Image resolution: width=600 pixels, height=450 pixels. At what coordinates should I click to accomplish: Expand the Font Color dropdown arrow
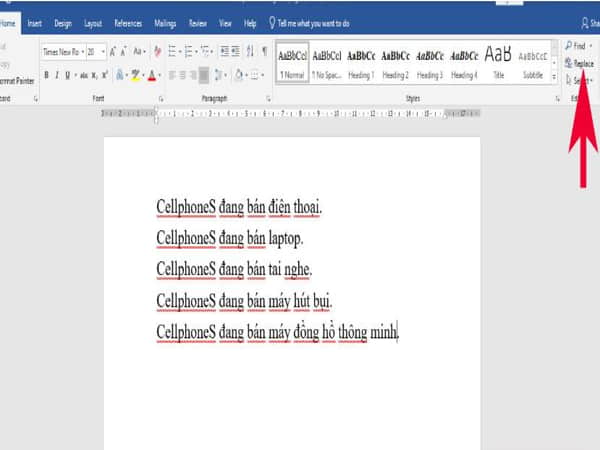click(x=160, y=75)
